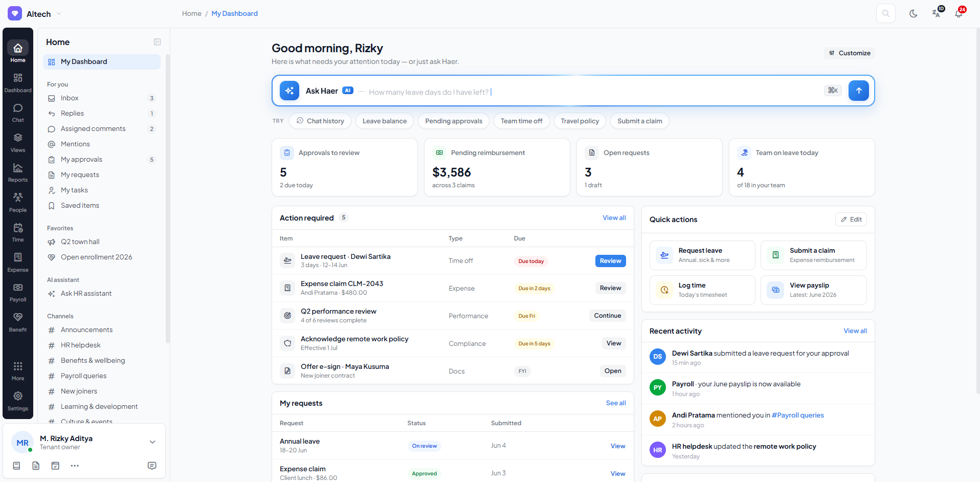980x482 pixels.
Task: Open Expense in the left rail
Action: click(x=18, y=262)
